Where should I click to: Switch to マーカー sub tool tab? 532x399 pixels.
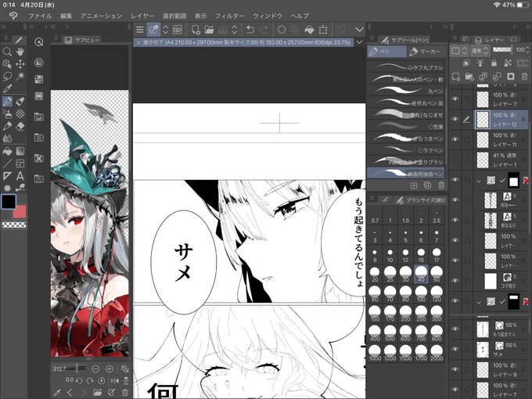[426, 52]
